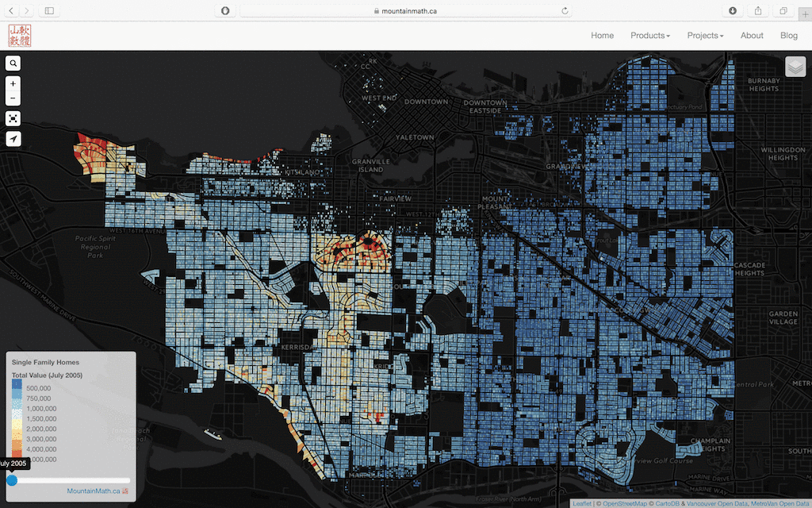812x508 pixels.
Task: Open the CartoDB attribution link
Action: [667, 503]
